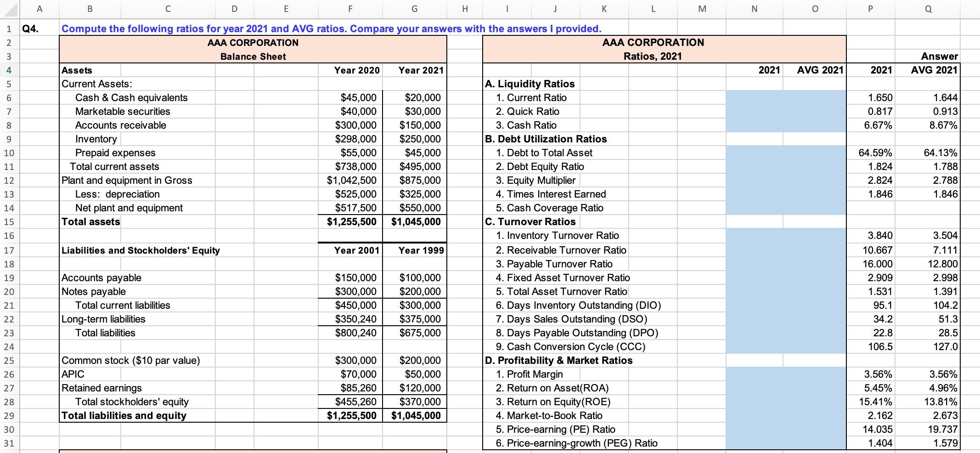980x453 pixels.
Task: Select the Ratios, 2021 header cell
Action: (x=665, y=56)
